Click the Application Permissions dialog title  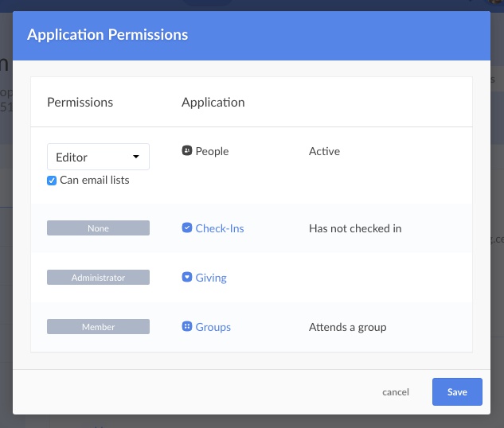tap(107, 35)
